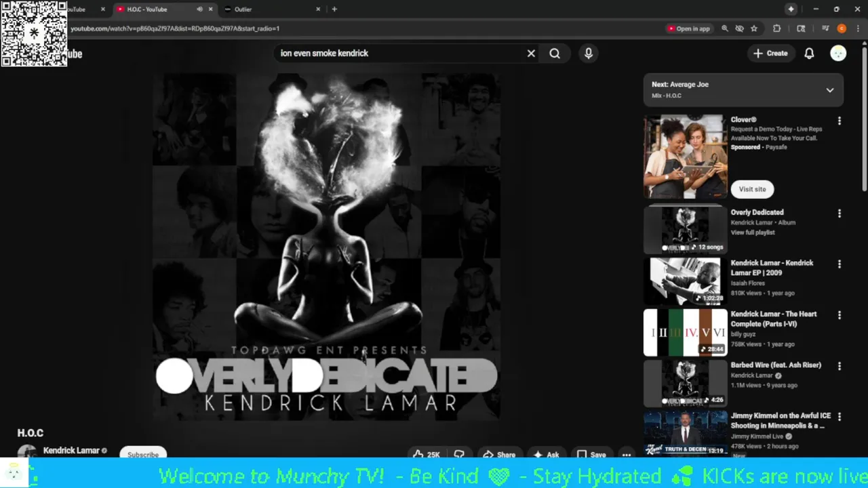Play The Heart Complete thumbnail
The height and width of the screenshot is (488, 868).
pos(685,332)
